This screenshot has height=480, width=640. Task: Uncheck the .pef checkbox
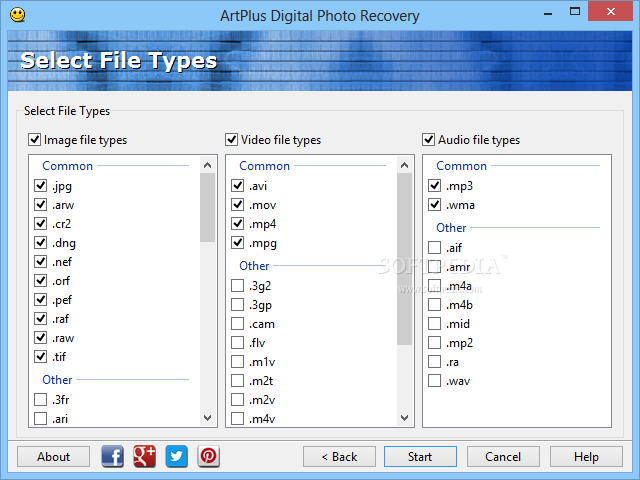[40, 300]
